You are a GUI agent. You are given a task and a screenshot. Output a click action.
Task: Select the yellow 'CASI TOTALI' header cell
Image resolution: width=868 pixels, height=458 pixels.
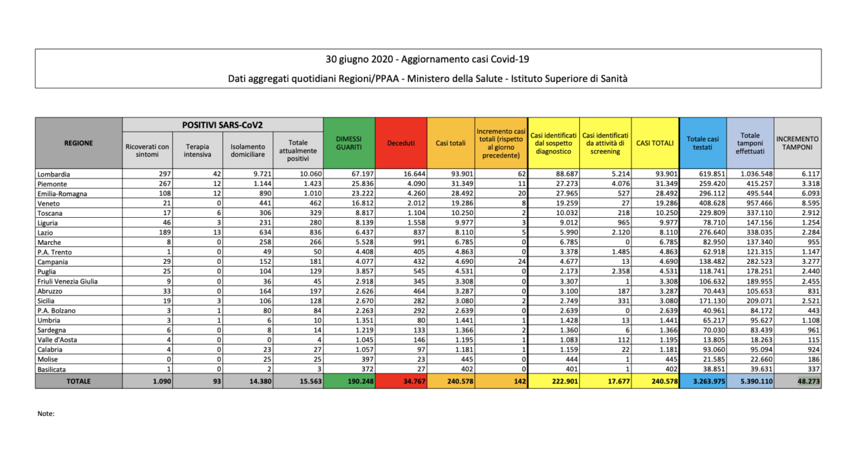point(655,143)
